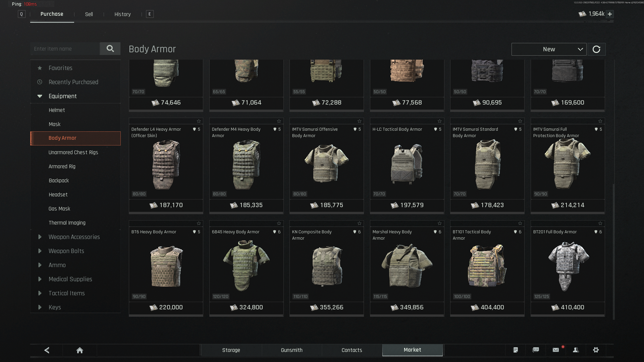Switch to the Sell tab
The width and height of the screenshot is (644, 362).
point(89,14)
